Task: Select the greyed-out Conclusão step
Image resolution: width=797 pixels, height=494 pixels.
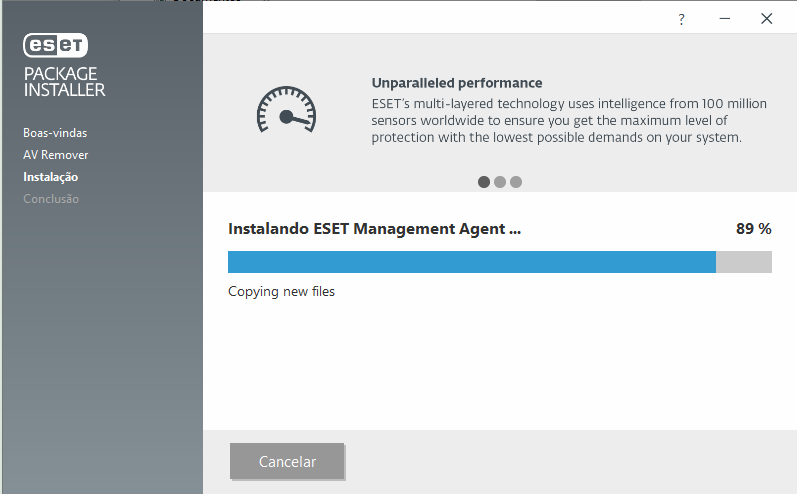Action: click(x=51, y=199)
